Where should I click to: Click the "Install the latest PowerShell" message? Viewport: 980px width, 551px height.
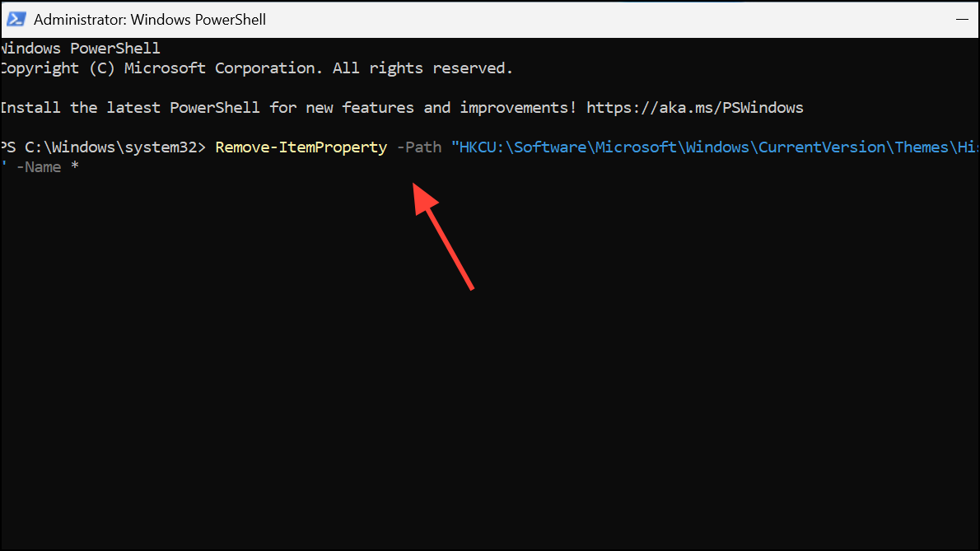130,108
